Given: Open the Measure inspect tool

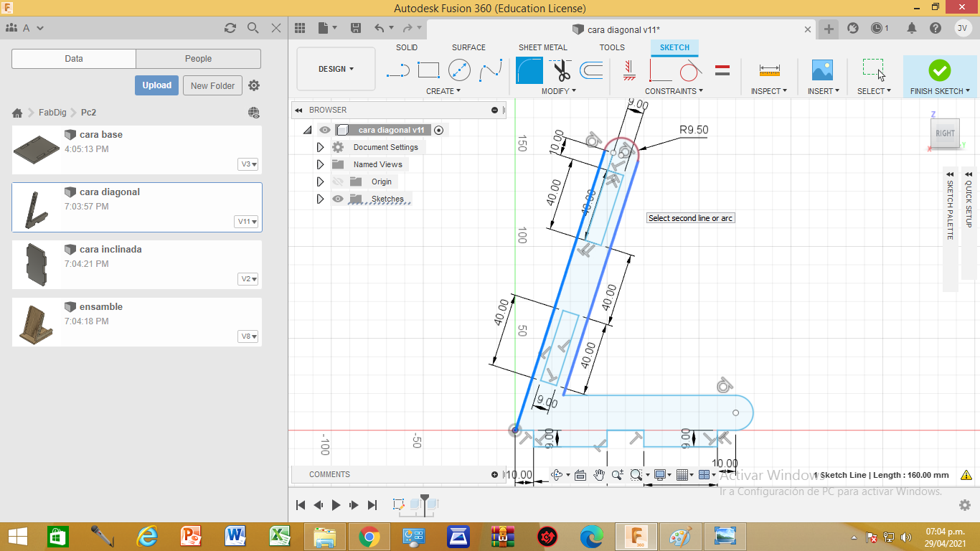Looking at the screenshot, I should pyautogui.click(x=769, y=70).
